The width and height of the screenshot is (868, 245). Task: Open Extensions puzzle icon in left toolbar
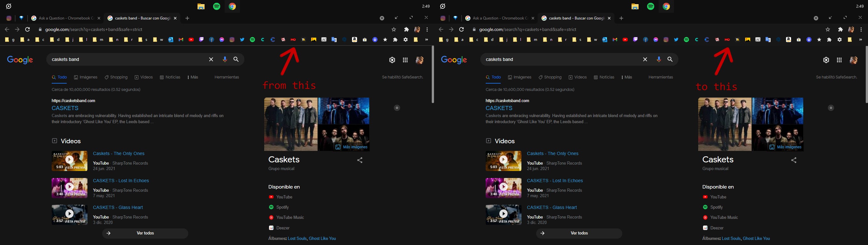click(x=406, y=30)
